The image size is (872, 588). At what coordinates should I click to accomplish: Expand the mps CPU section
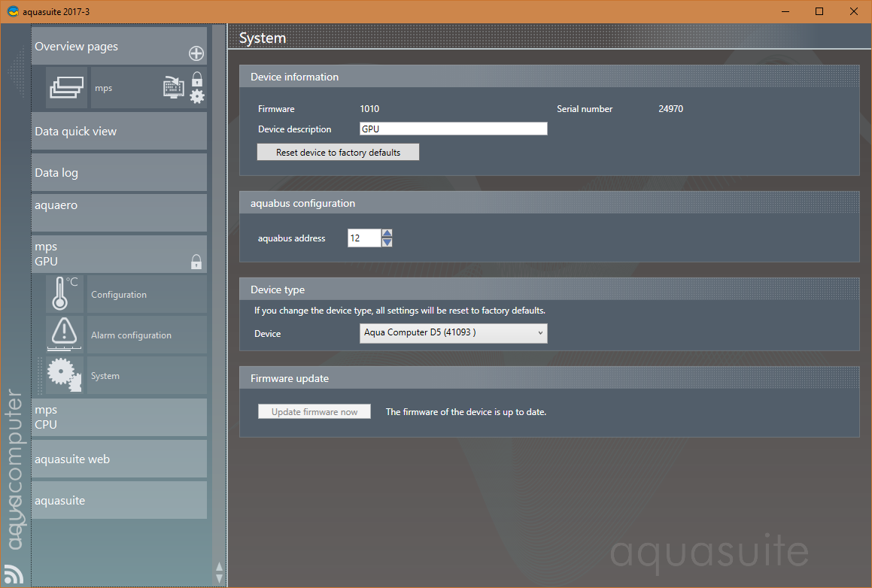tap(119, 417)
